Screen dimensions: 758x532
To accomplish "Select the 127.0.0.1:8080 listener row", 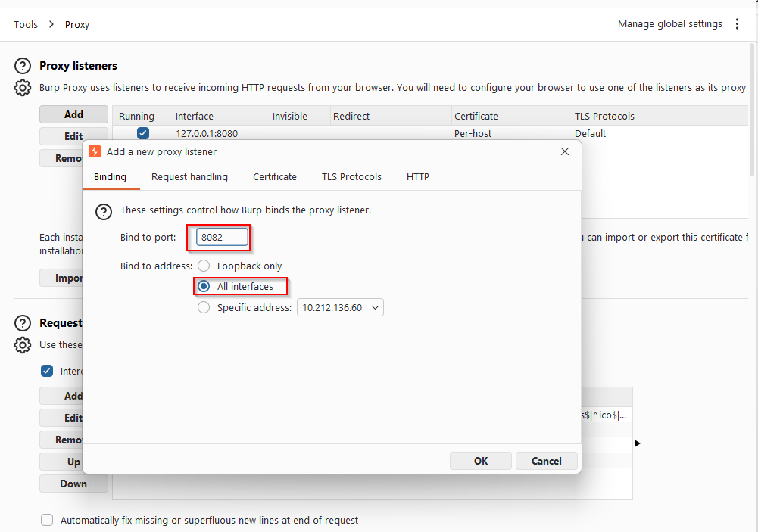I will tap(430, 133).
